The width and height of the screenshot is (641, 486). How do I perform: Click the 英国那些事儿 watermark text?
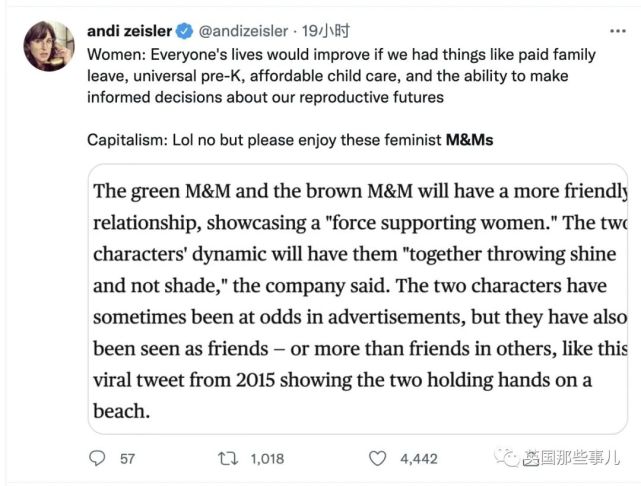[575, 458]
